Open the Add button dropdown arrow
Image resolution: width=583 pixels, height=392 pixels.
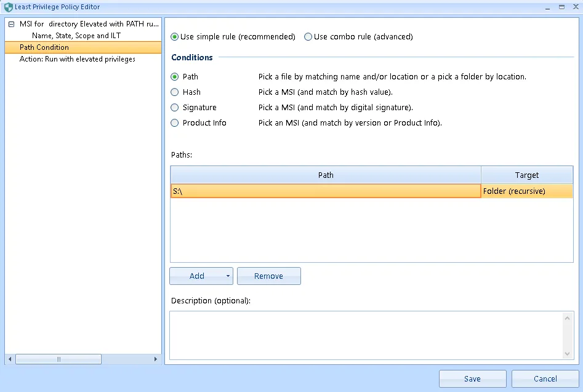point(228,276)
